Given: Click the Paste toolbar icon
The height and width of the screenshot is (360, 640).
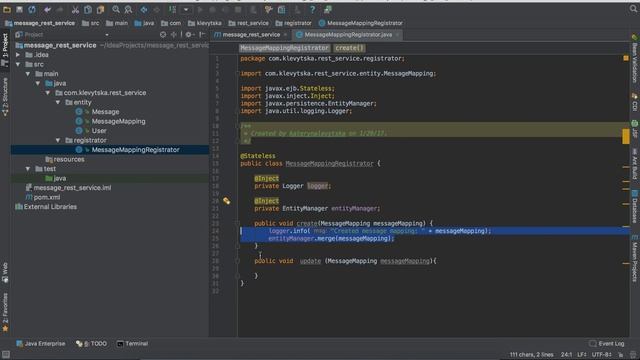Looking at the screenshot, I should 100,9.
